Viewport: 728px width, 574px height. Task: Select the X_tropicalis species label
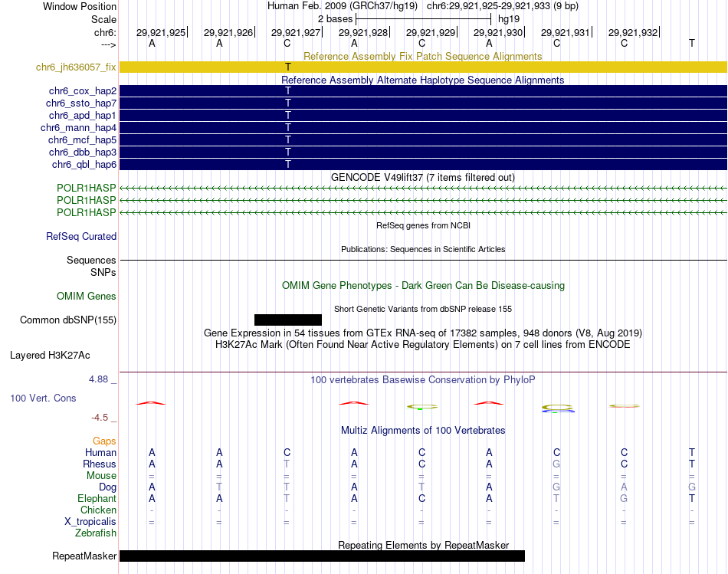[90, 522]
